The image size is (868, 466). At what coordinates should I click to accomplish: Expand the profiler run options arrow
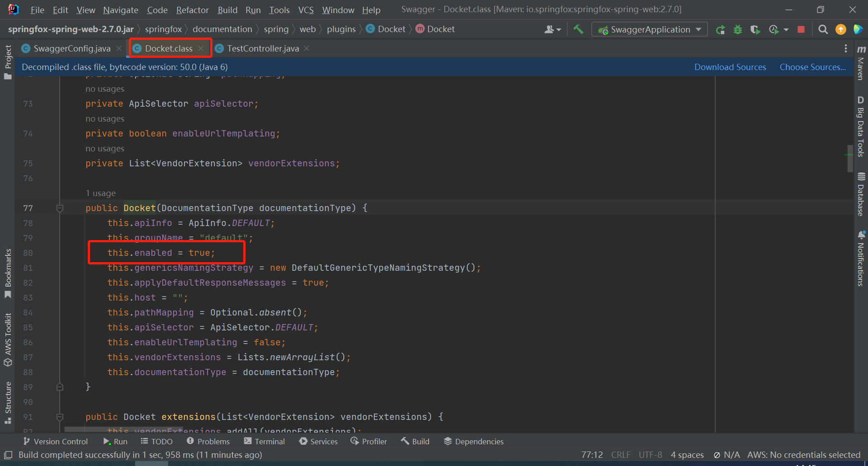tap(786, 29)
